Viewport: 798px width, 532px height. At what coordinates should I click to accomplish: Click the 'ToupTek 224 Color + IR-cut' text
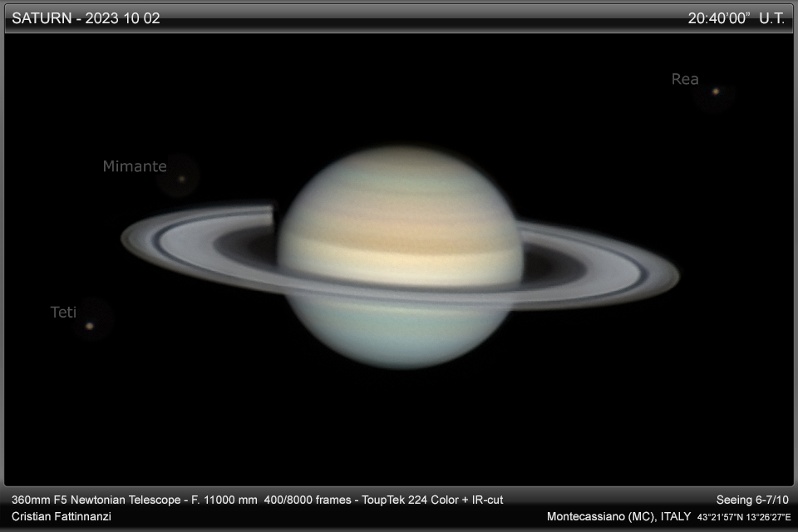coord(432,500)
